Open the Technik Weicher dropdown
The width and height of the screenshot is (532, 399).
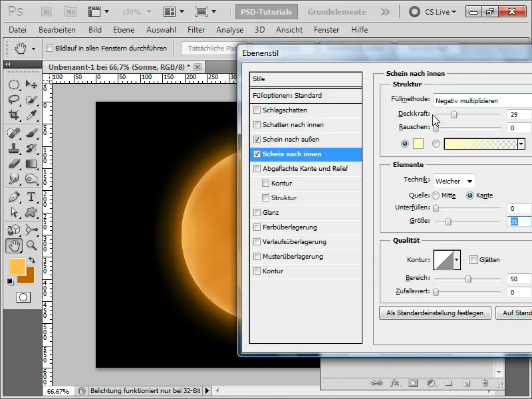pos(454,181)
